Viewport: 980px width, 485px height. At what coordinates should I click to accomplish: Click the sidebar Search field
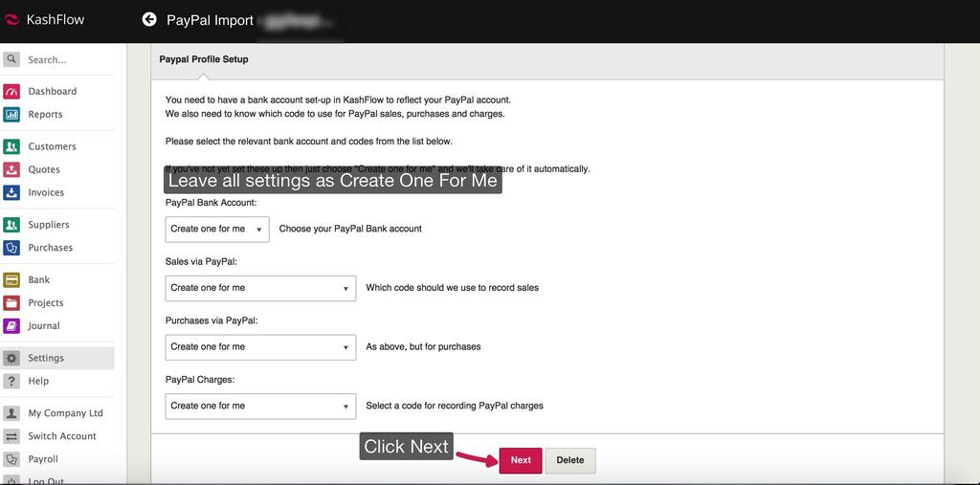[x=67, y=59]
